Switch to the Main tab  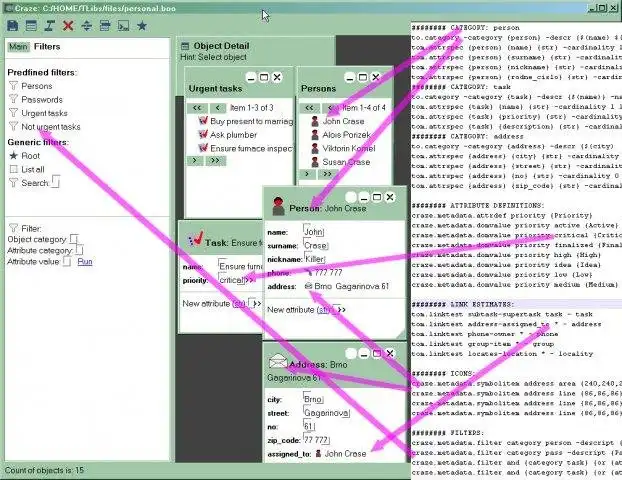[18, 47]
